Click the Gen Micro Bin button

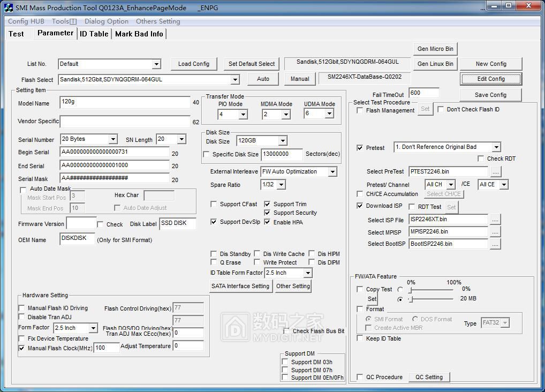pos(435,49)
